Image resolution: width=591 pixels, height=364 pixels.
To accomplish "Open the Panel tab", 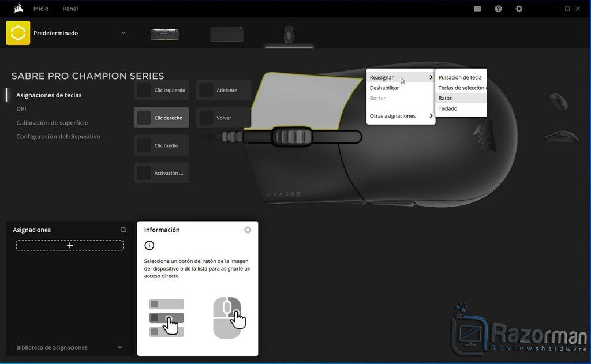I will [x=70, y=9].
